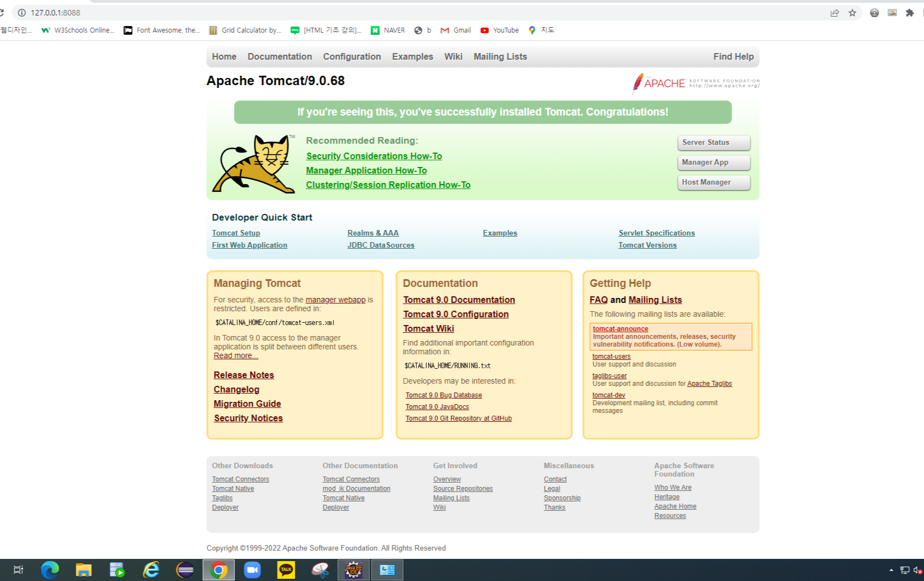924x581 pixels.
Task: Open the Realms & AAA link
Action: (373, 233)
